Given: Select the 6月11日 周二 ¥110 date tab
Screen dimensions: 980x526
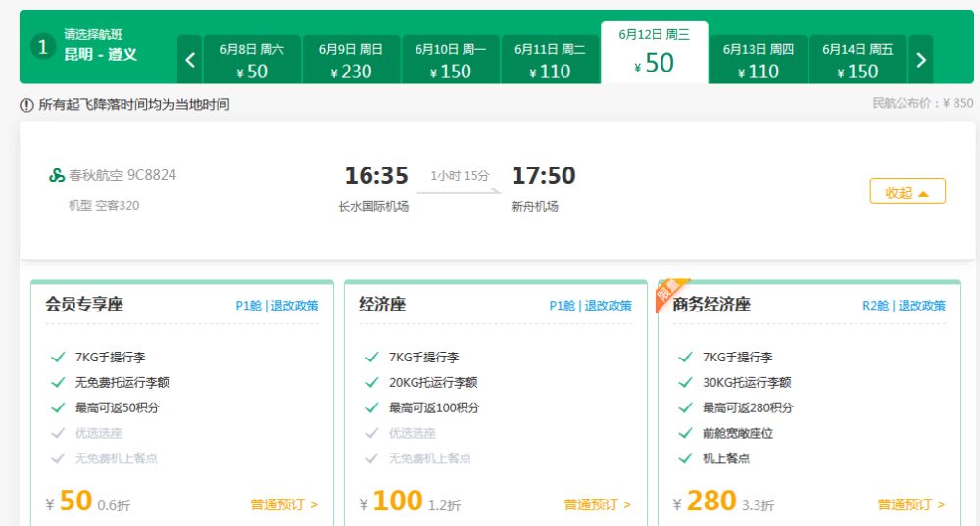Looking at the screenshot, I should pos(550,60).
